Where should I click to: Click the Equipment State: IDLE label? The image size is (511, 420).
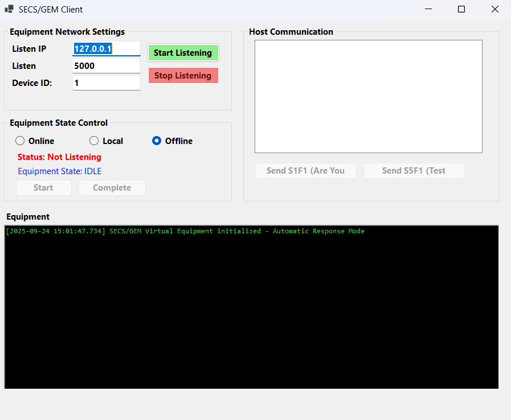tap(59, 171)
